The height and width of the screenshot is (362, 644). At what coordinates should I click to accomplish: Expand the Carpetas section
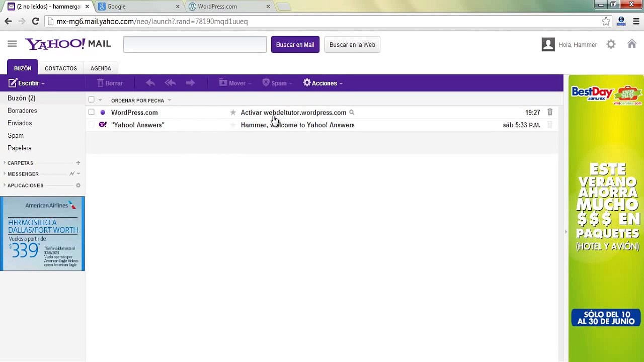(x=5, y=163)
